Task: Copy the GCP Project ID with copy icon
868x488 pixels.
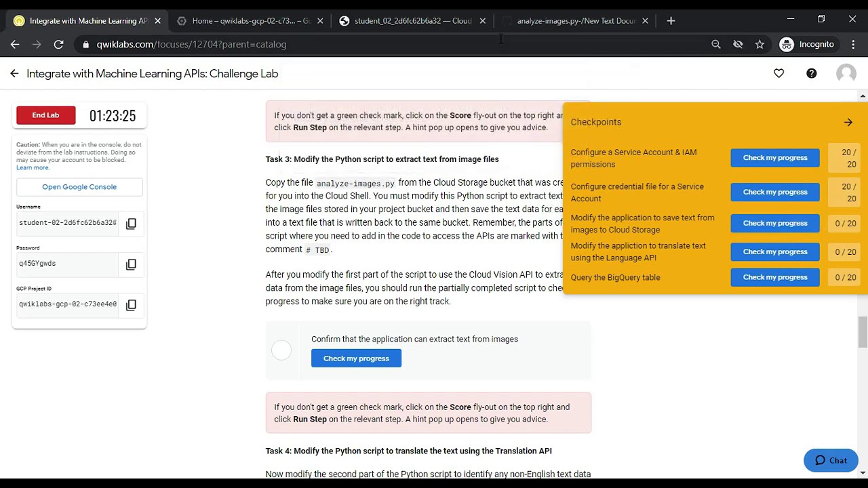Action: (x=131, y=305)
